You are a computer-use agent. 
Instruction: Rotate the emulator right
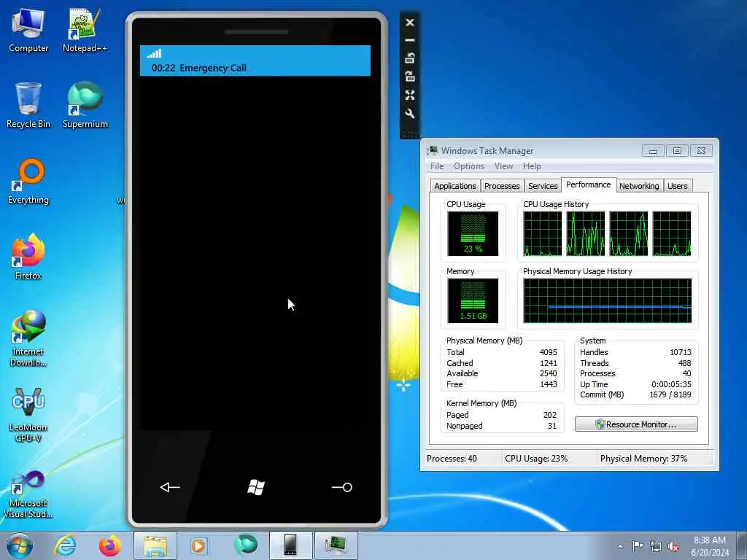(410, 76)
